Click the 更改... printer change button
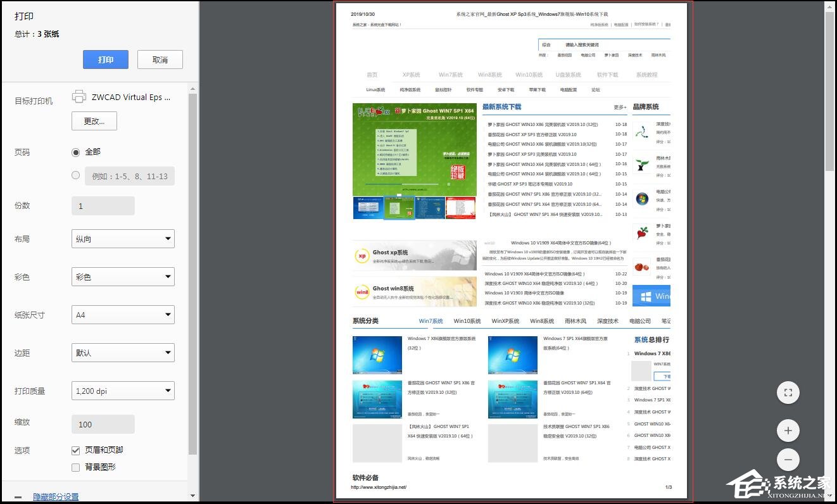 94,121
